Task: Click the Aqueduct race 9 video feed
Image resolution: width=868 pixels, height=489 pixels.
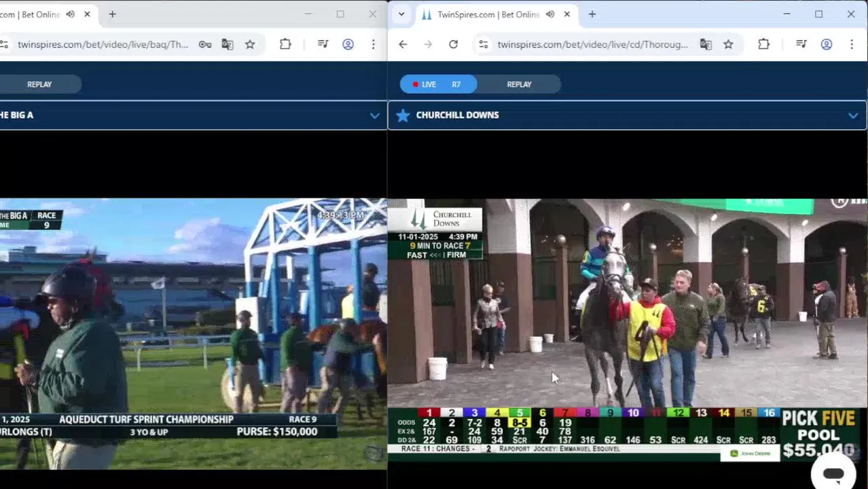Action: [x=194, y=333]
